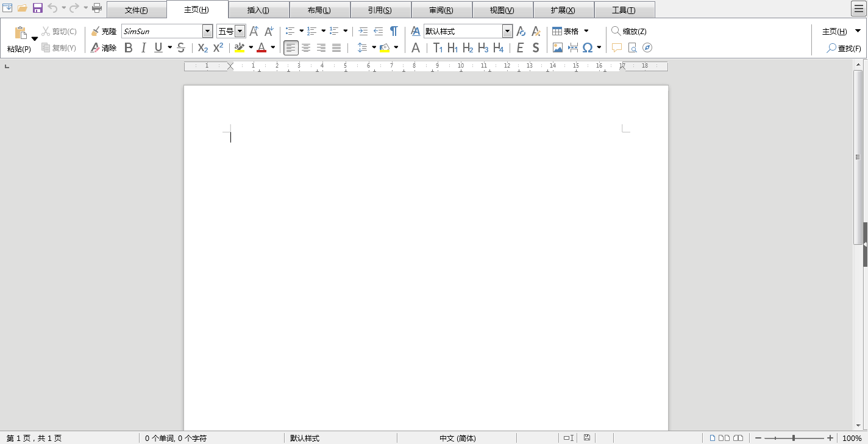Open the Navigator using the compass icon
This screenshot has width=868, height=444.
(647, 48)
